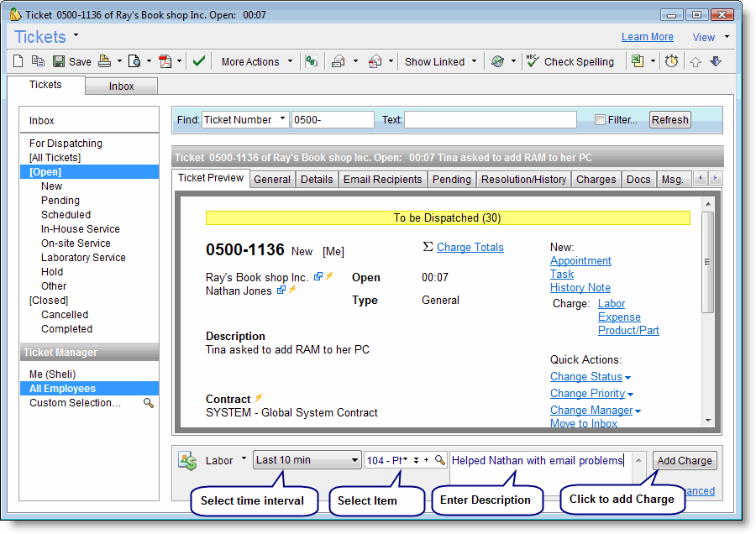Screen dimensions: 756x534
Task: Switch to the Inbox tab
Action: coord(121,86)
